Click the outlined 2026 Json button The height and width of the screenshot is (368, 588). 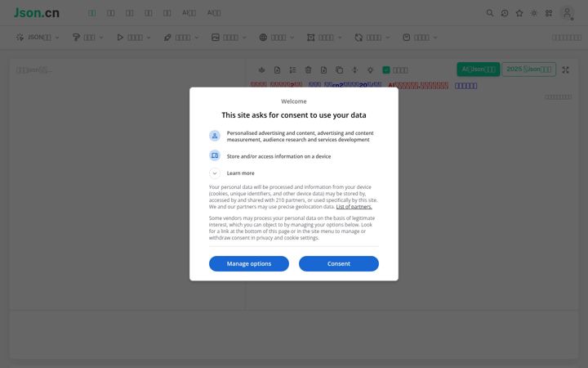[x=528, y=69]
